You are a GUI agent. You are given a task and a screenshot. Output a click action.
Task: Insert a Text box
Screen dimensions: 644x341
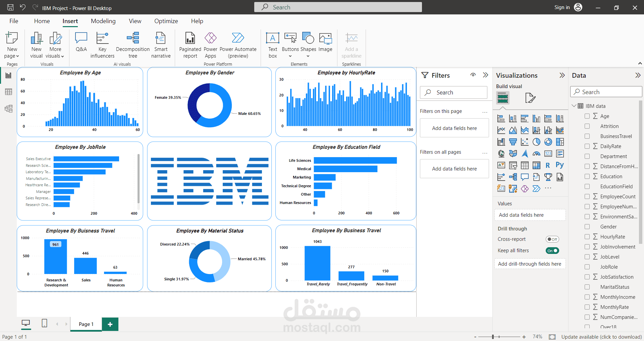click(x=273, y=45)
